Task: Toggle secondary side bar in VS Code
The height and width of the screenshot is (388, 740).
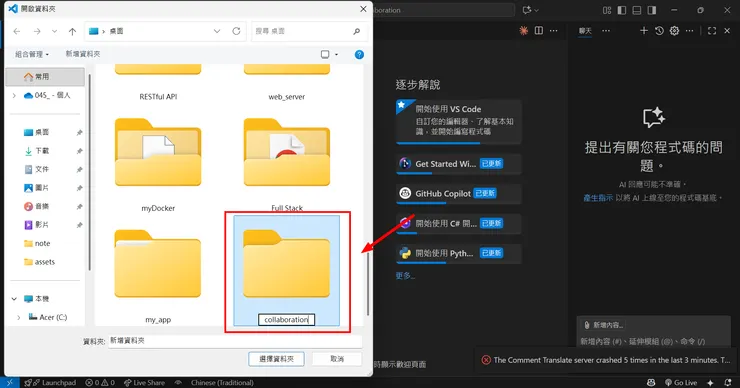Action: (x=652, y=10)
